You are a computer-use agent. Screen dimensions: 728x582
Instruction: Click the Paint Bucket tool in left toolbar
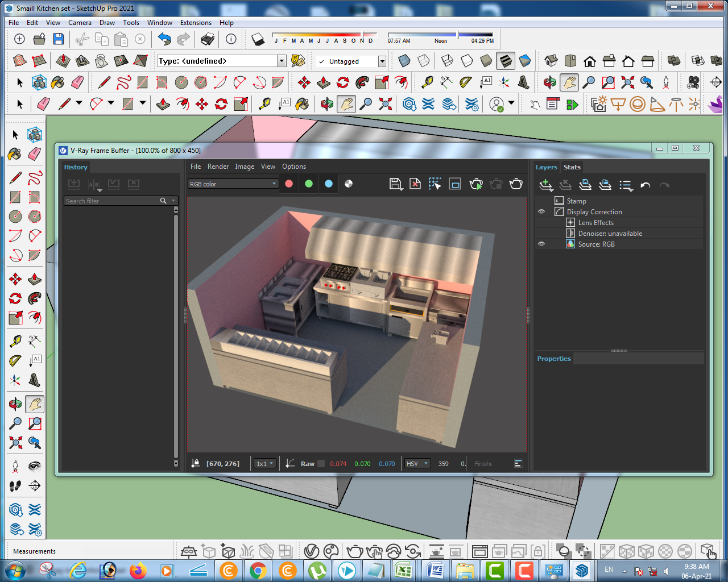(x=15, y=154)
